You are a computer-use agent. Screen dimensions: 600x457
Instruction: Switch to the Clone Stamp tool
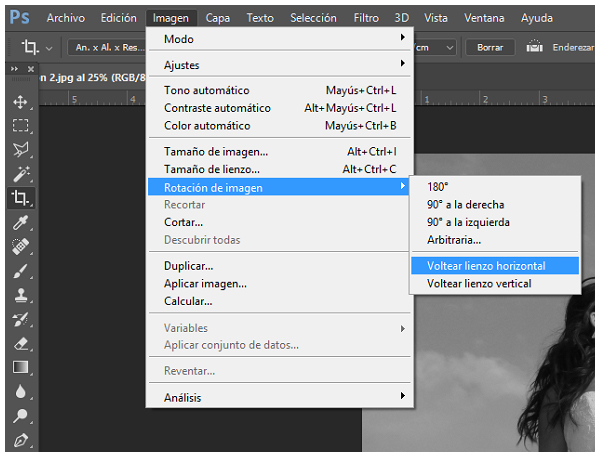click(19, 295)
